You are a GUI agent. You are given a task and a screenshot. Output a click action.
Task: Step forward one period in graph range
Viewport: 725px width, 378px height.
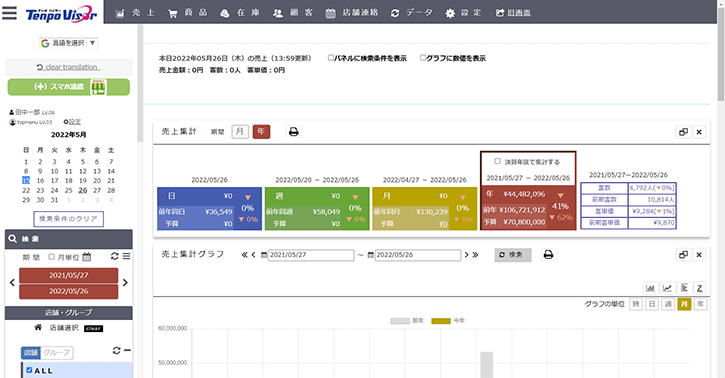click(x=467, y=255)
